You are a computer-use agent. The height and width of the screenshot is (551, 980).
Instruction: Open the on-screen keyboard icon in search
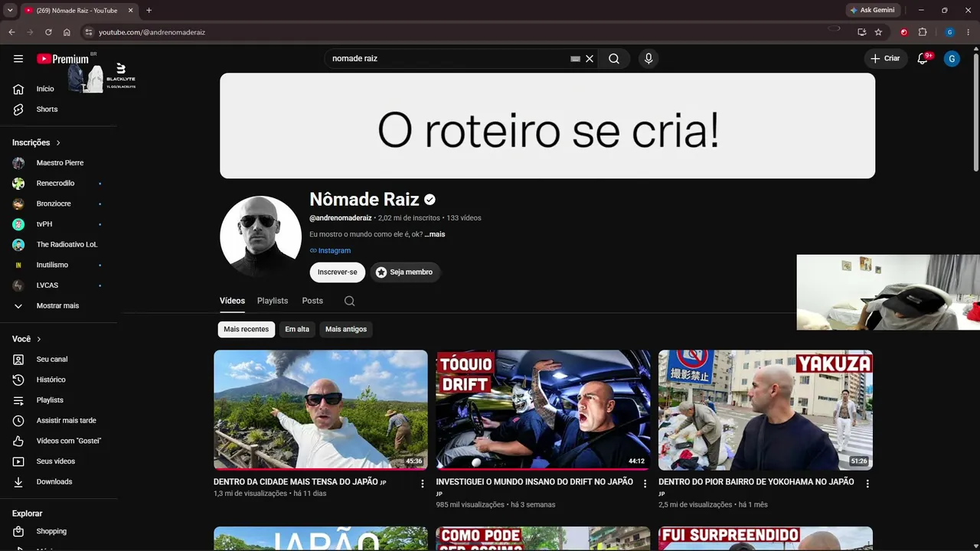click(575, 59)
